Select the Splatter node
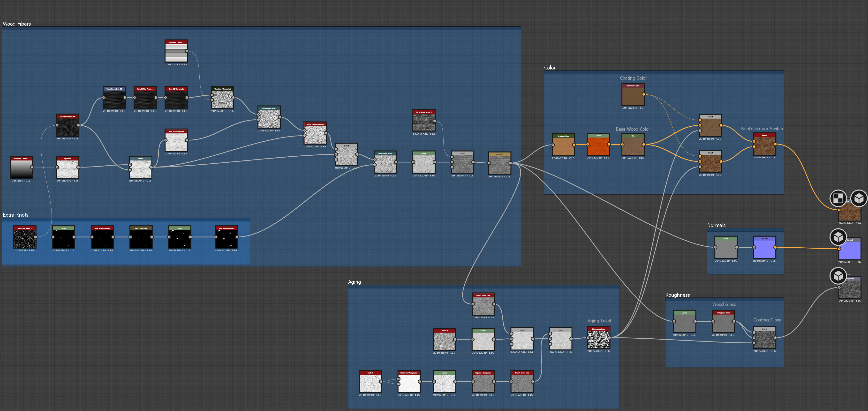868x411 pixels. 67,167
